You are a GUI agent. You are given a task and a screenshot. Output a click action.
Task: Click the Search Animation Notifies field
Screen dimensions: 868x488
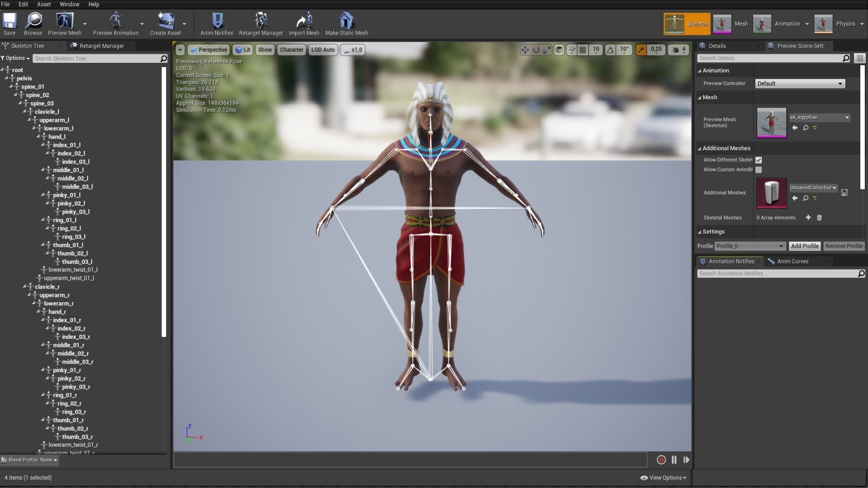pyautogui.click(x=777, y=273)
